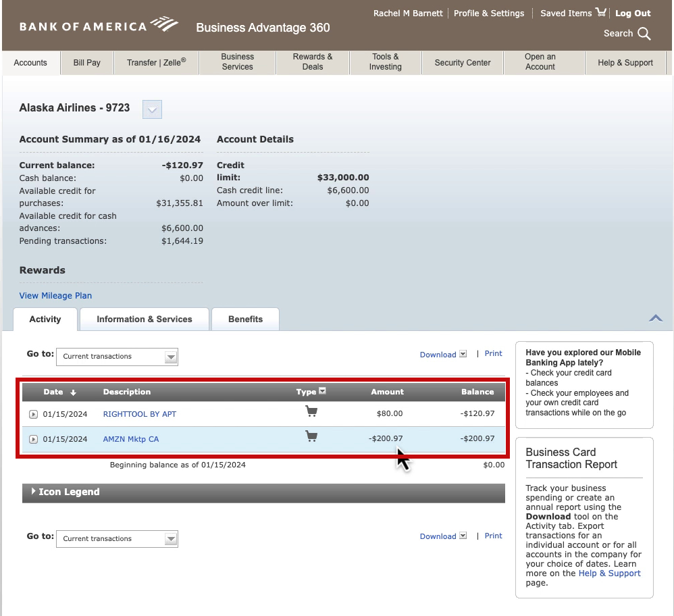Open Saved Items link
This screenshot has height=616, width=674.
pyautogui.click(x=566, y=14)
